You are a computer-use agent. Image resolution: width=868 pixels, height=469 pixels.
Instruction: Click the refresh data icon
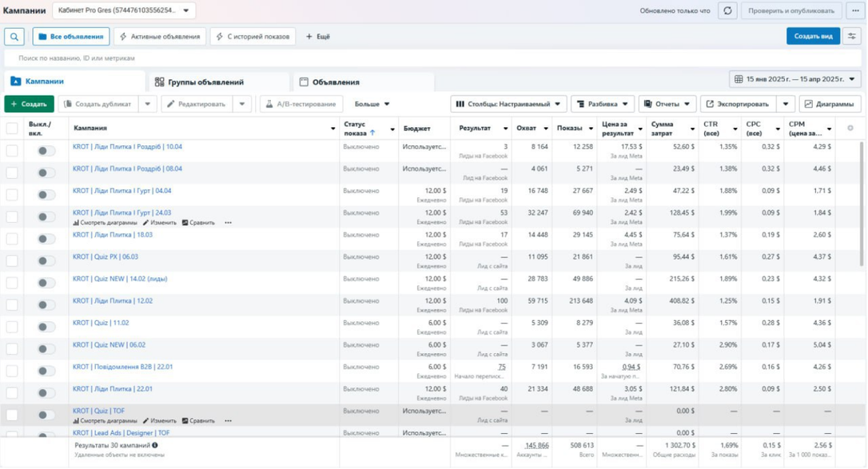click(x=727, y=11)
